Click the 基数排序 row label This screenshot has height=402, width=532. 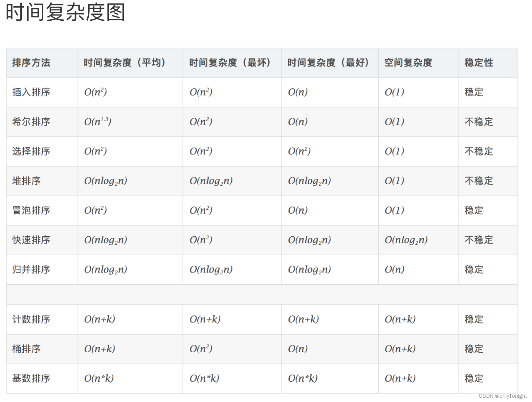32,378
